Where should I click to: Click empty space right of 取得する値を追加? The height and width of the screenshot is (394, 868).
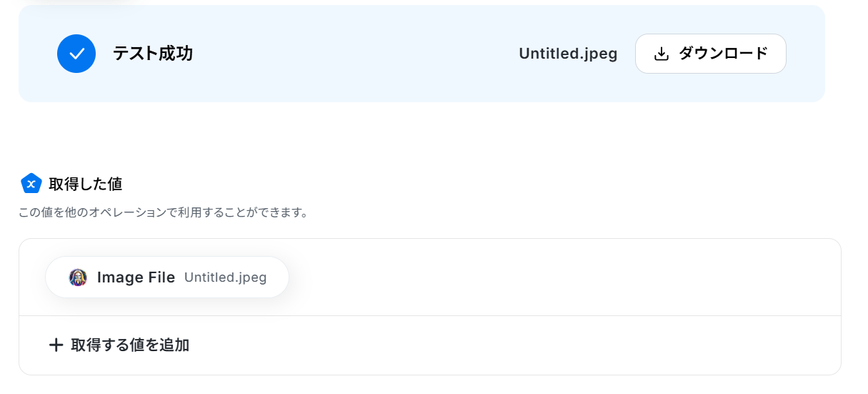(500, 345)
